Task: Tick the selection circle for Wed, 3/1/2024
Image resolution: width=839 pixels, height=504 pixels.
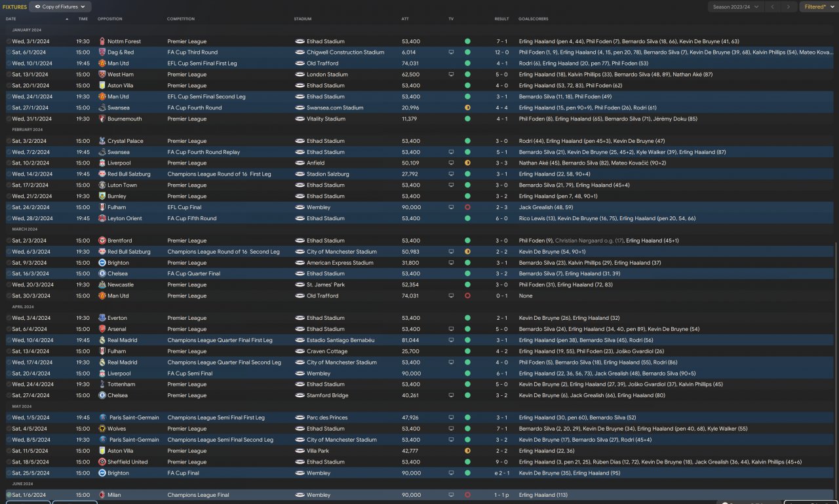Action: coord(9,41)
